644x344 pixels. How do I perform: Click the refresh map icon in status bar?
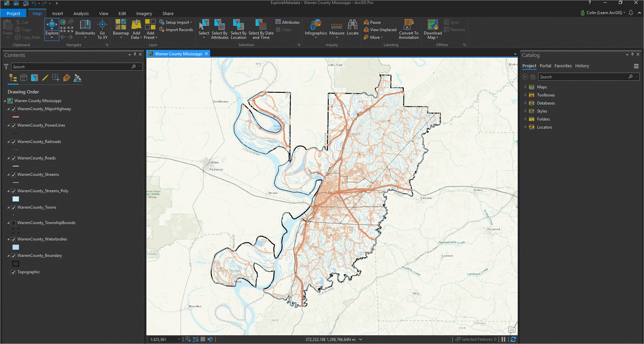[x=513, y=339]
